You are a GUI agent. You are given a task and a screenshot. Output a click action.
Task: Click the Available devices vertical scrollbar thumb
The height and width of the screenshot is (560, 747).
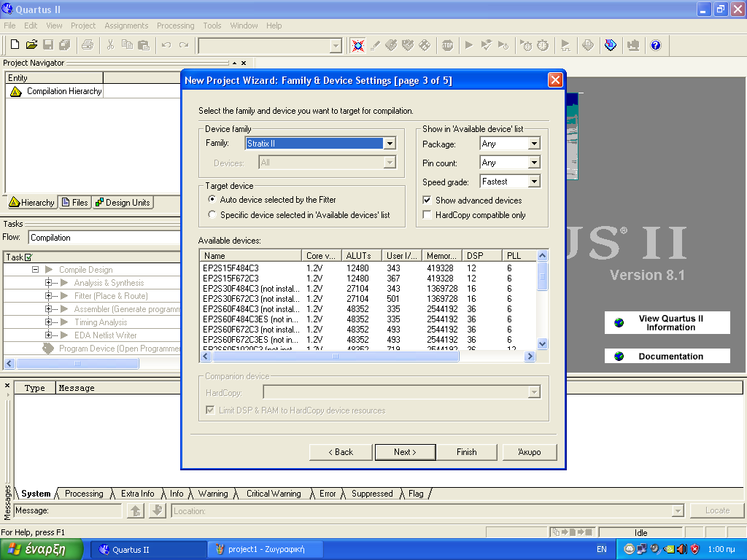point(542,276)
